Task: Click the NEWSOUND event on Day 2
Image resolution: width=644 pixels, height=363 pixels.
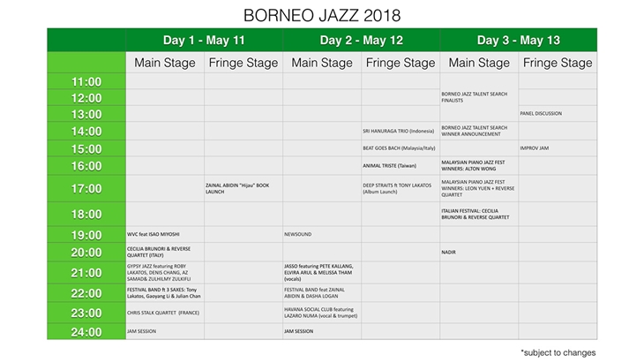Action: pos(298,234)
